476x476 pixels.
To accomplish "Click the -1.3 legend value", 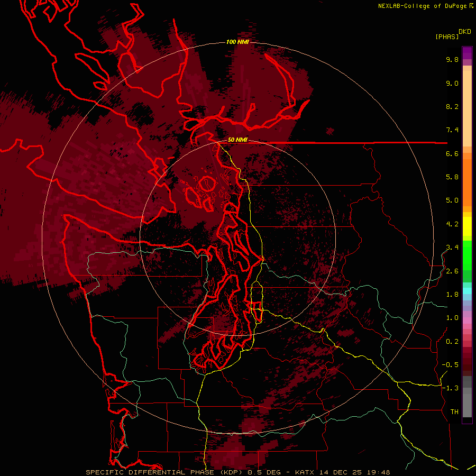I will point(450,388).
